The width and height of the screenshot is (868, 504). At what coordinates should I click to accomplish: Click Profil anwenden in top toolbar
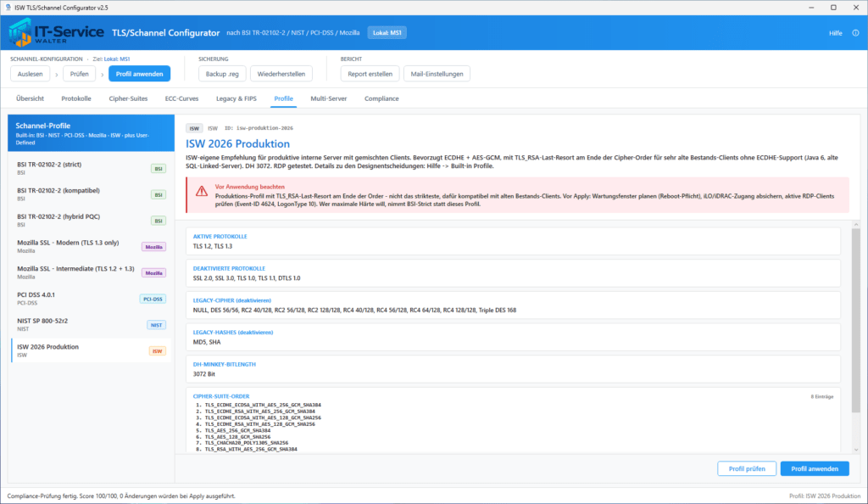pos(140,74)
